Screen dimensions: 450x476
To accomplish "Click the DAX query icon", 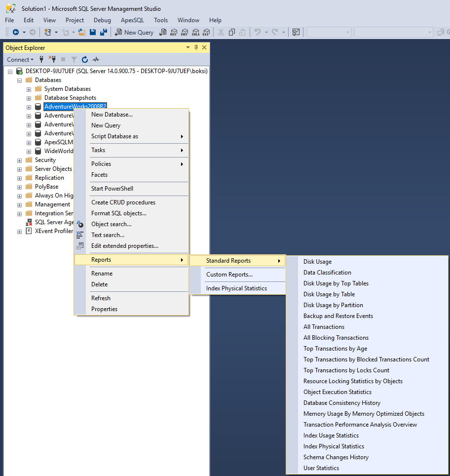I will point(206,32).
